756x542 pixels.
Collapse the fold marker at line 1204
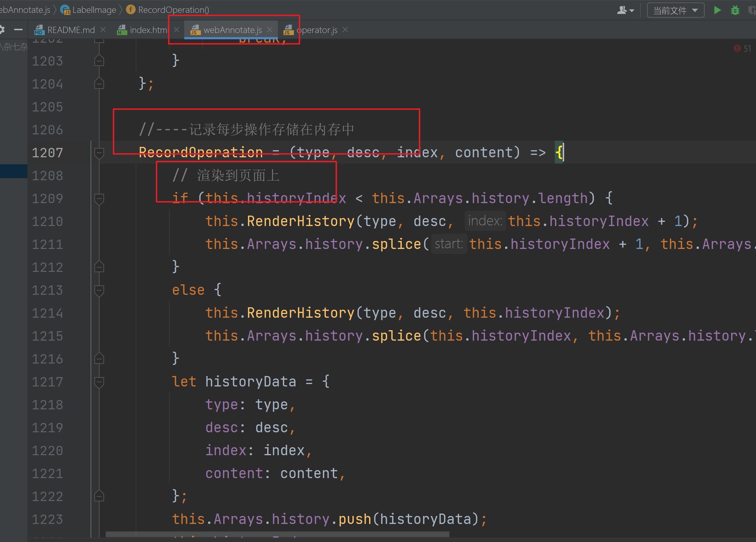coord(99,84)
